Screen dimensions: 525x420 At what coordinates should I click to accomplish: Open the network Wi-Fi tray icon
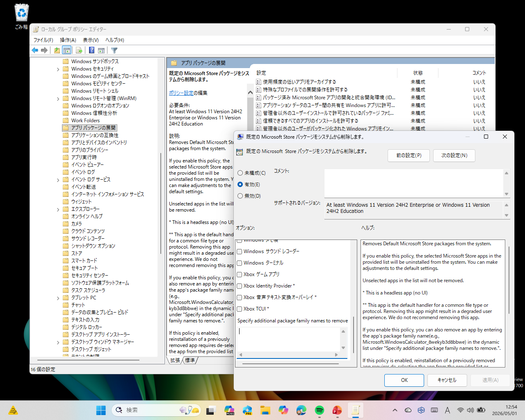pos(460,410)
